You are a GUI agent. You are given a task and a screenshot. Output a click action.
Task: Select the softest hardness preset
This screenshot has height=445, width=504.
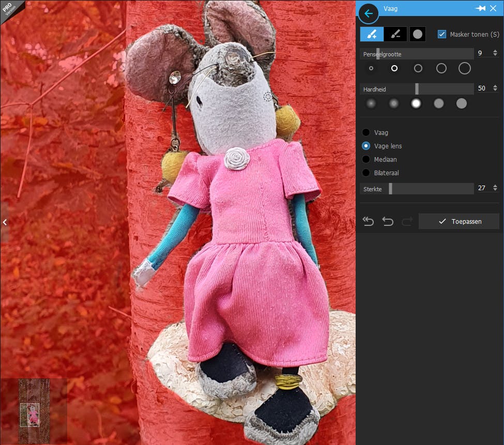371,103
